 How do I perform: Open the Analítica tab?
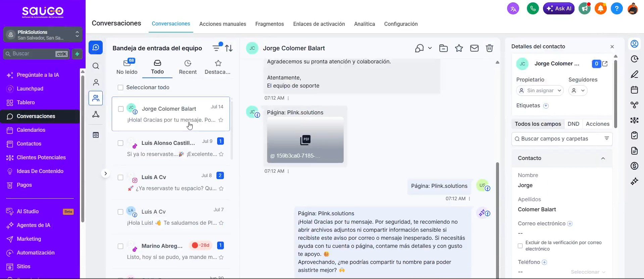point(364,24)
